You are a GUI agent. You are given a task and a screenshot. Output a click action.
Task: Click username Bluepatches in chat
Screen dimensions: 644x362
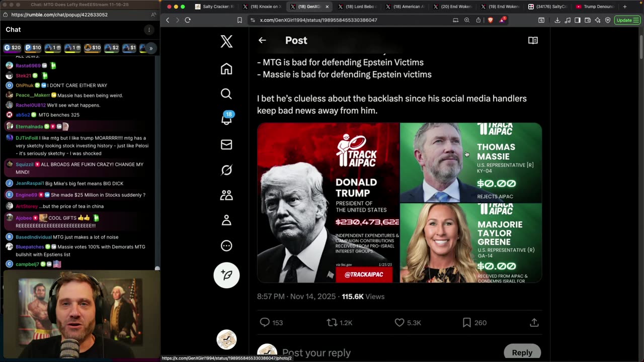pyautogui.click(x=30, y=247)
